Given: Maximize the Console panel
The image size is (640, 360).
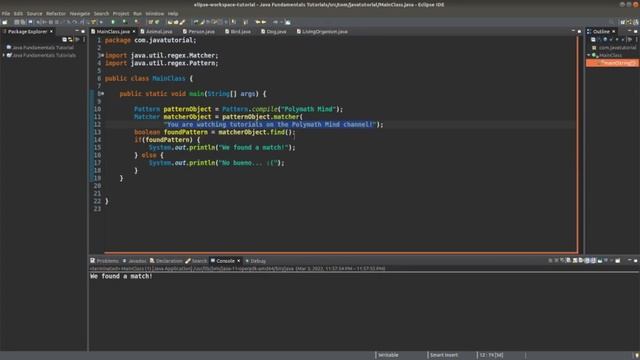Looking at the screenshot, I should tap(636, 260).
